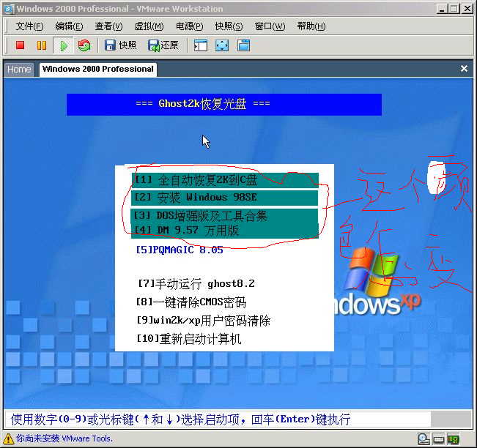The image size is (477, 448).
Task: Select [9]win2k/xp用户密码清除 option
Action: [x=203, y=321]
